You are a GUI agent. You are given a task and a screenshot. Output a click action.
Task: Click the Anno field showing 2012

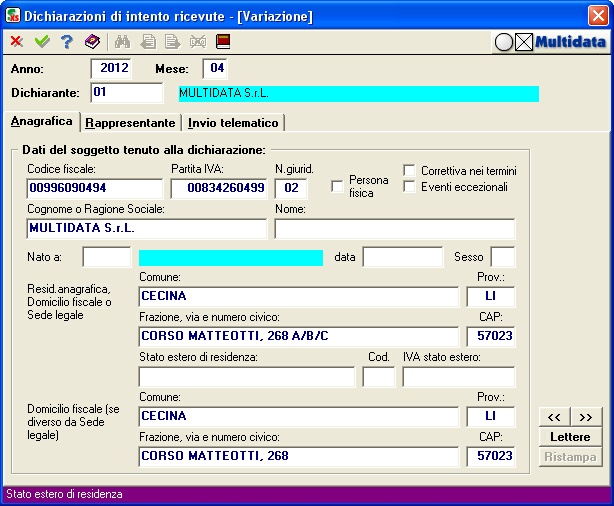click(111, 69)
